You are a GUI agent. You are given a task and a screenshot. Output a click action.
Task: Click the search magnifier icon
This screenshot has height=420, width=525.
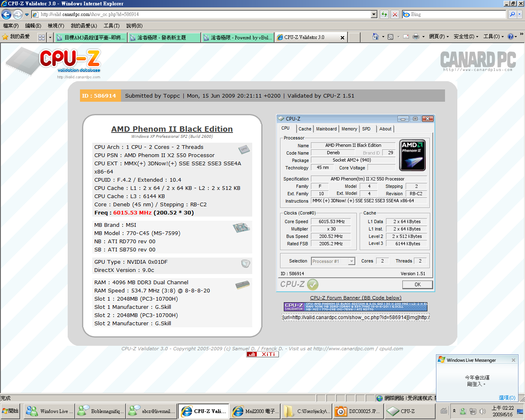(512, 14)
